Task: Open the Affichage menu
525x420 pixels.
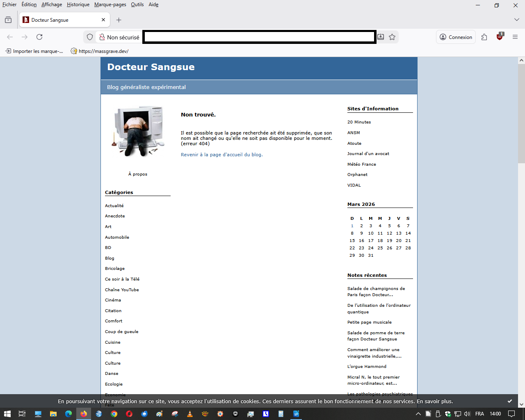Action: 52,5
